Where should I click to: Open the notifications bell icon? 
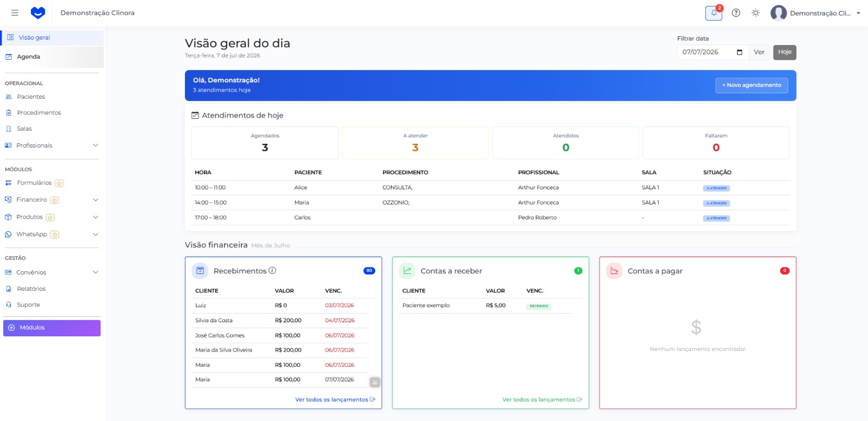point(713,13)
